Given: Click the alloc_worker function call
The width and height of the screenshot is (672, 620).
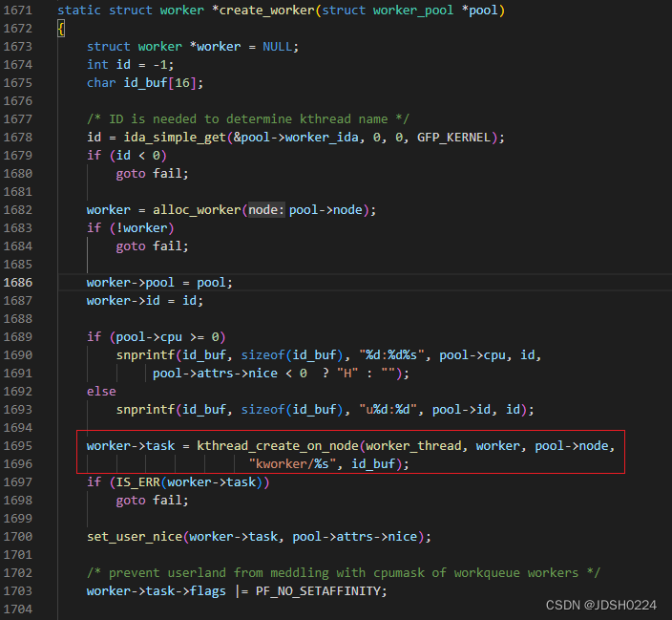Looking at the screenshot, I should tap(197, 210).
